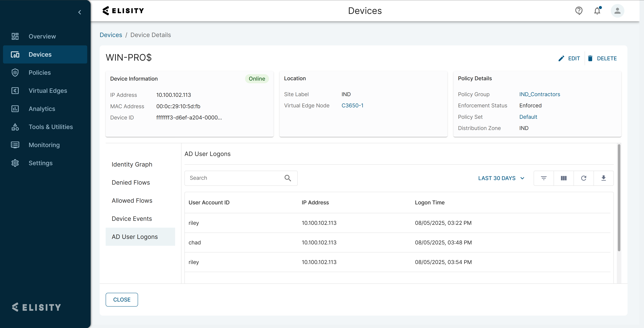Click the WIN-PRO$ device title
Image resolution: width=644 pixels, height=328 pixels.
pyautogui.click(x=129, y=58)
